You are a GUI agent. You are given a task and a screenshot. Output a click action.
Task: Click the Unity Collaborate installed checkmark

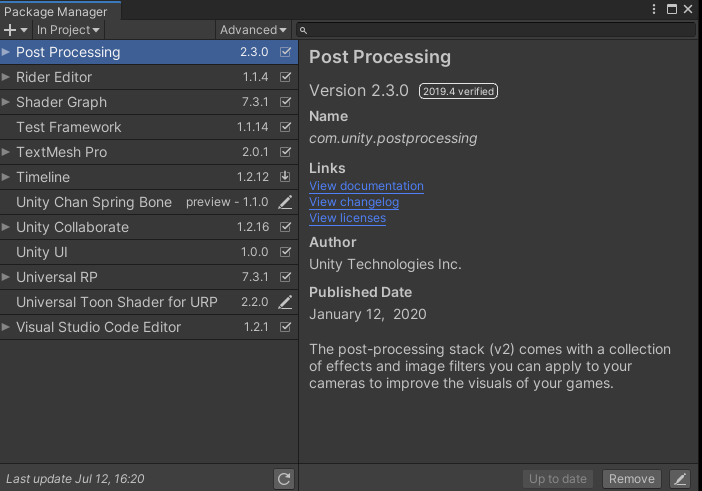click(285, 227)
